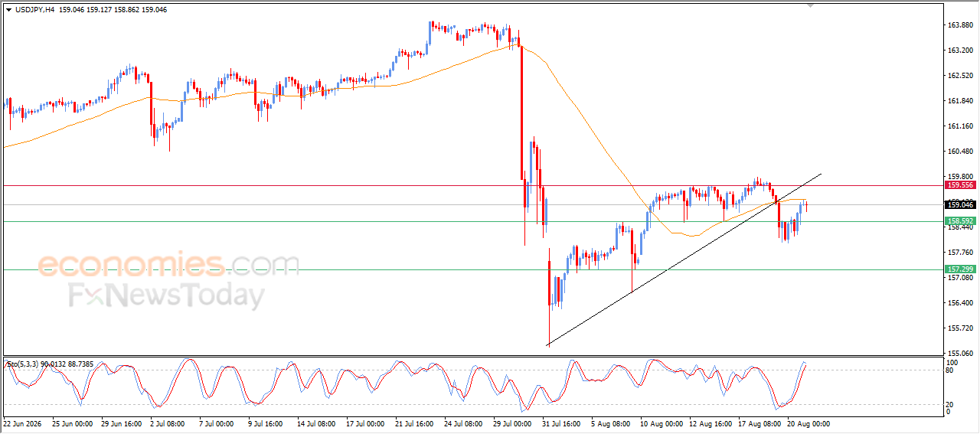Click the stochastic 80 level label

click(951, 370)
